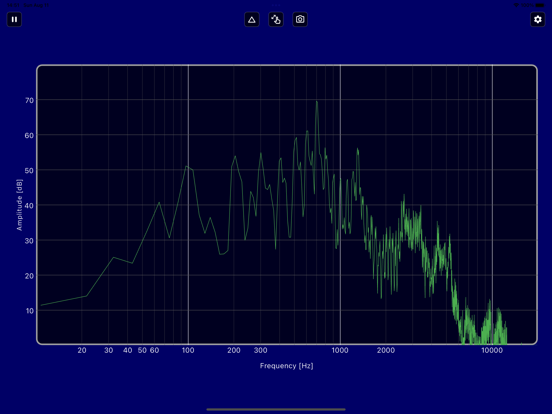Click the 30 Hz frequency tick label
The width and height of the screenshot is (552, 414).
coord(108,350)
